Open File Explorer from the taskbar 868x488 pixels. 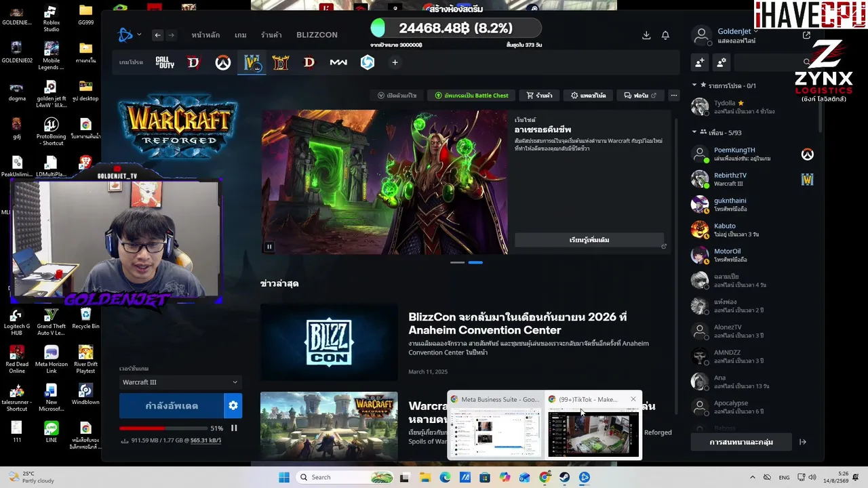[425, 477]
